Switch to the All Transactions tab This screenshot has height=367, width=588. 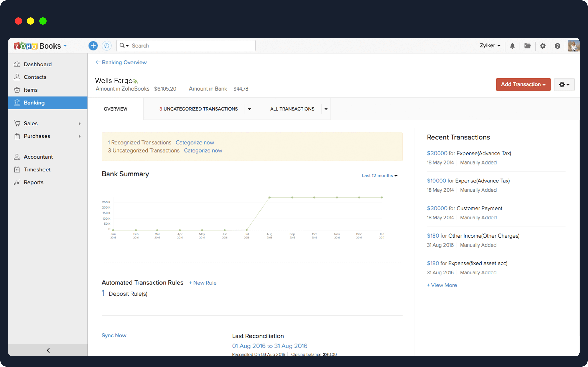(x=292, y=109)
